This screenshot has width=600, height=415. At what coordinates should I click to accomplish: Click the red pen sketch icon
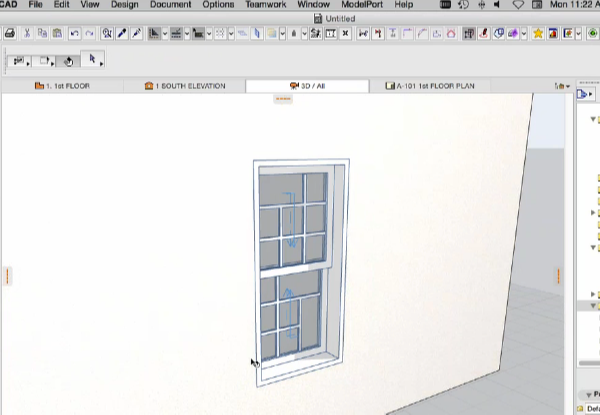(484, 34)
